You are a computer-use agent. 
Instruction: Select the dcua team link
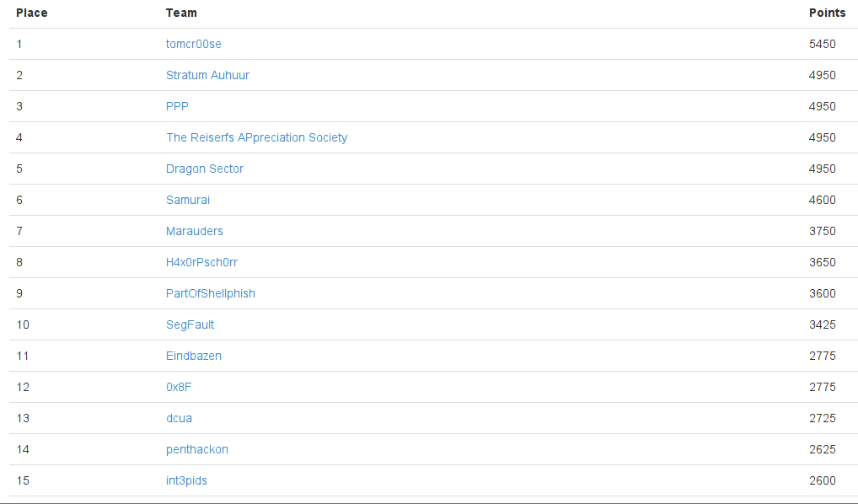coord(179,418)
